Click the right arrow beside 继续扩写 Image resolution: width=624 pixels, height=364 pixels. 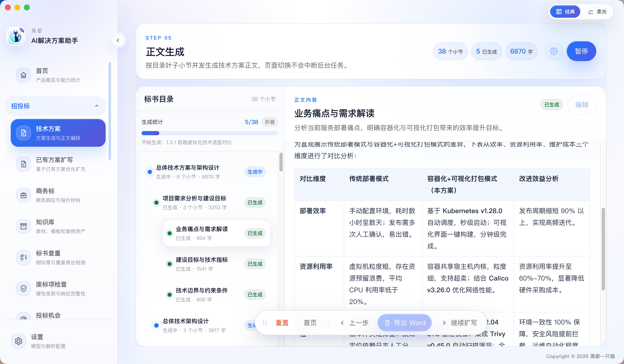click(x=444, y=323)
